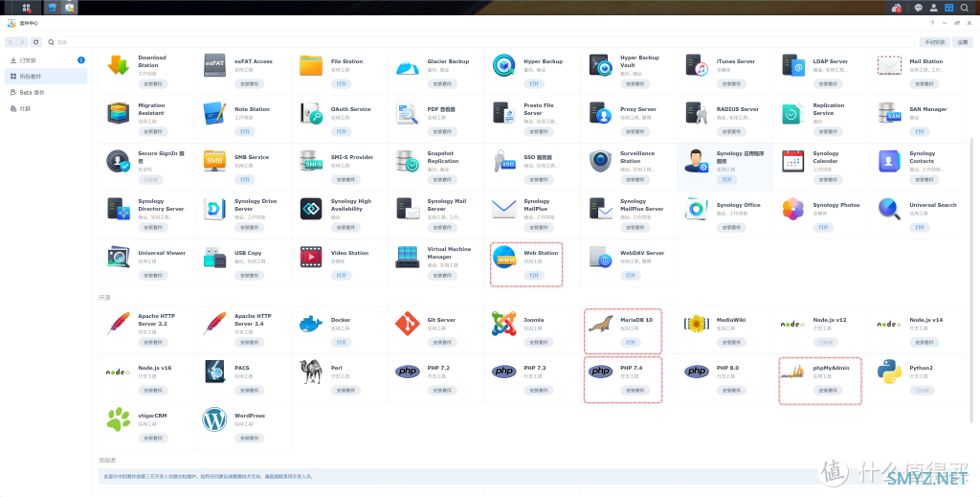The image size is (980, 497).
Task: Open the settings (设置) button
Action: [963, 42]
